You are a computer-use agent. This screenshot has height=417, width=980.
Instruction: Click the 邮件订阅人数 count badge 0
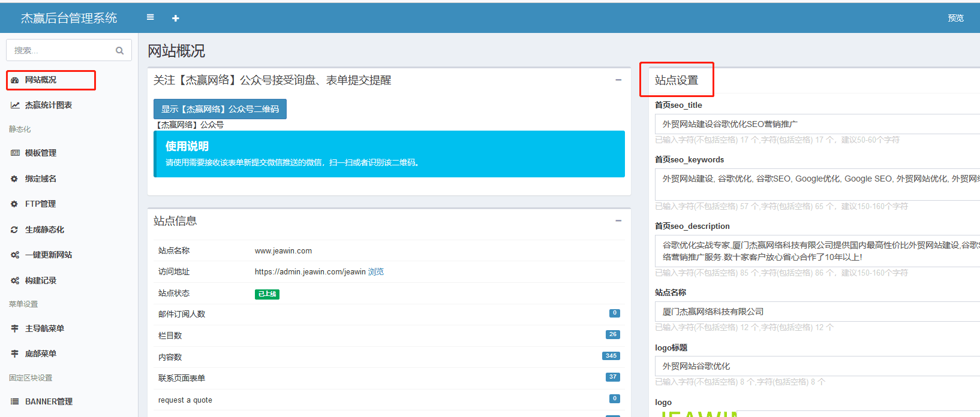point(615,313)
